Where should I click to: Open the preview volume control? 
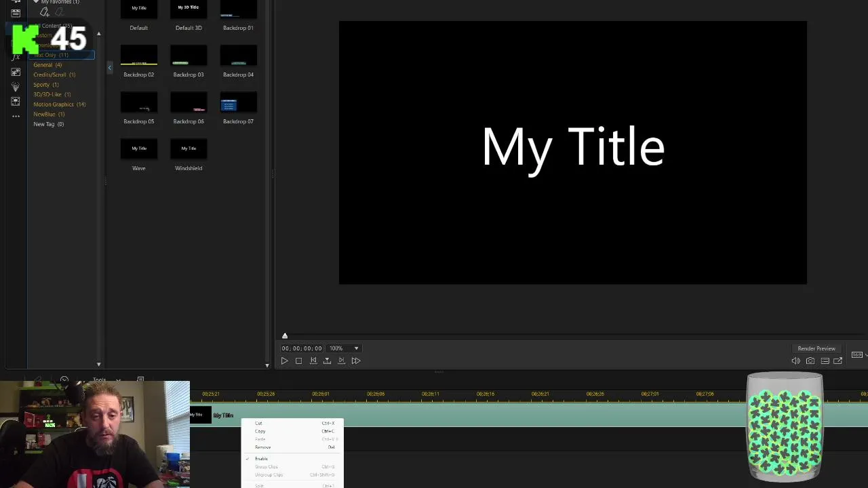click(795, 361)
